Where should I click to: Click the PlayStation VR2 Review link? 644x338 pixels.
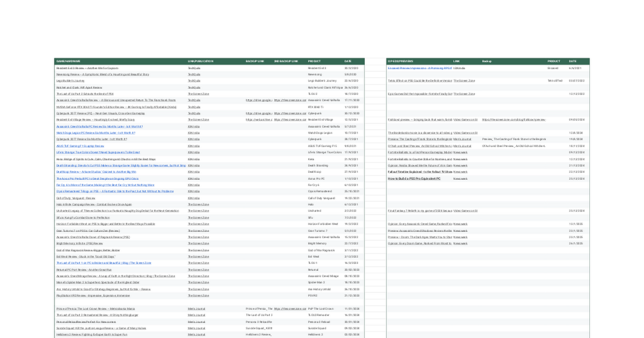click(x=93, y=296)
